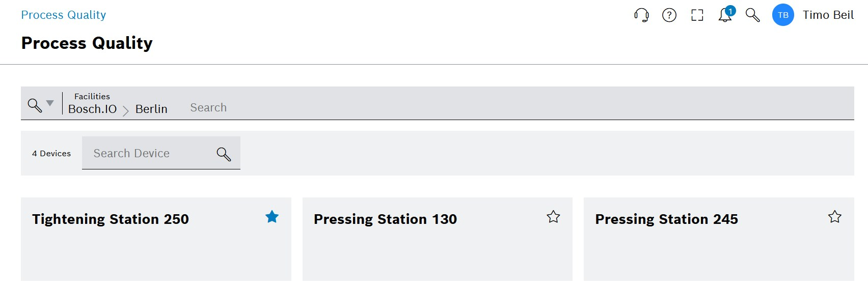Unfavorite Tightening Station 250 star
The height and width of the screenshot is (288, 868).
(272, 217)
